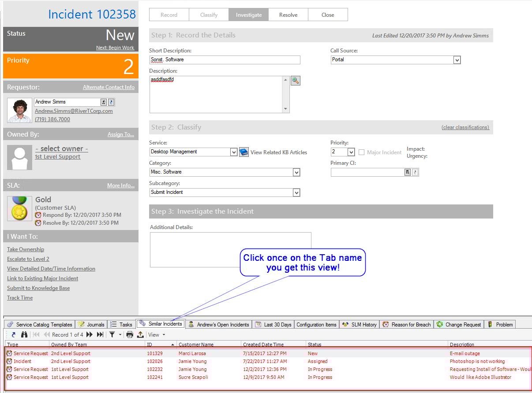Image resolution: width=532 pixels, height=393 pixels.
Task: Click the Assign To... link
Action: coord(120,134)
